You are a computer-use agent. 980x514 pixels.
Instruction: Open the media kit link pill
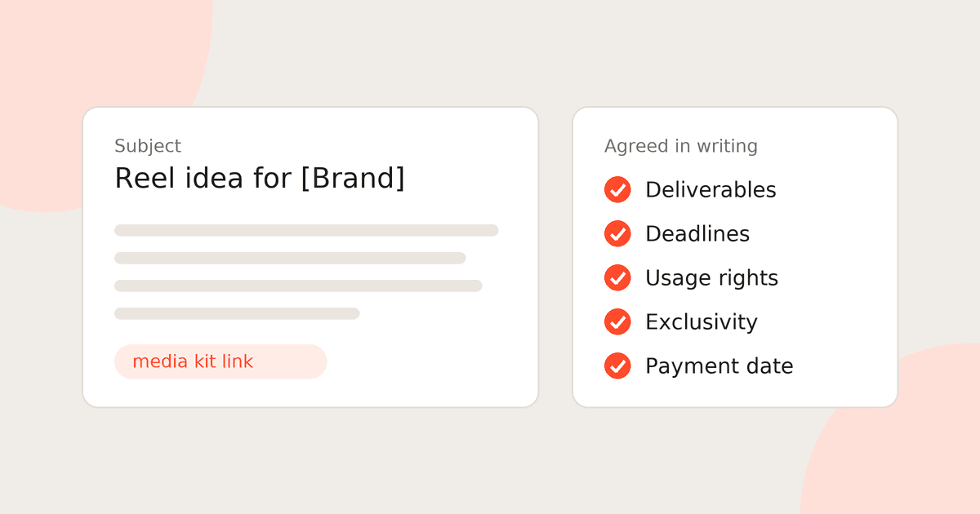pos(220,361)
